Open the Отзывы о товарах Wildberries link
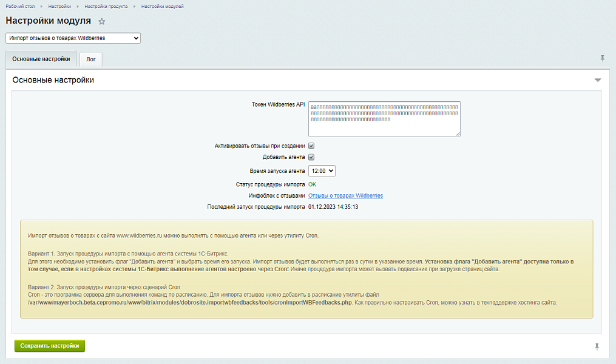 point(345,196)
